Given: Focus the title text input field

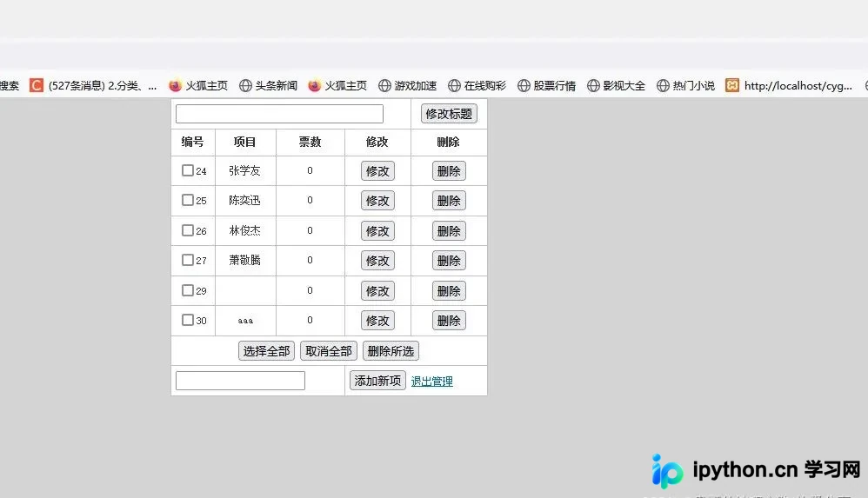Looking at the screenshot, I should (x=279, y=114).
